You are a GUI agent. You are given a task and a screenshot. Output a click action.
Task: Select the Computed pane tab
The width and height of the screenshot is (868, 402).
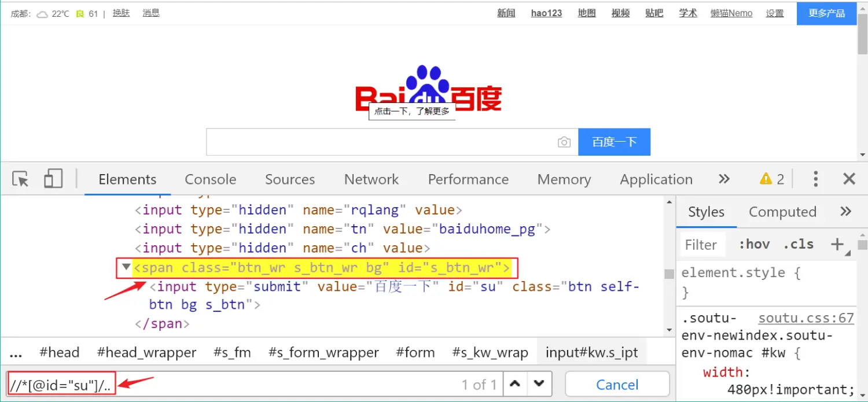coord(782,212)
